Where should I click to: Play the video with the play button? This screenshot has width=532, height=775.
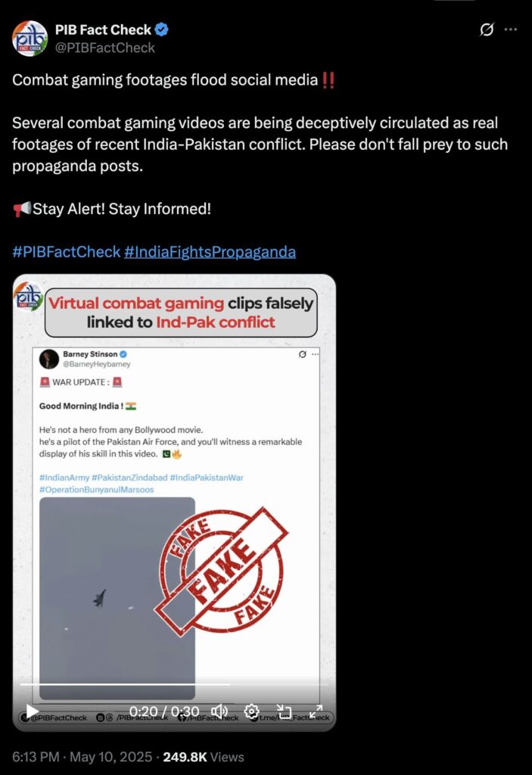tap(32, 711)
